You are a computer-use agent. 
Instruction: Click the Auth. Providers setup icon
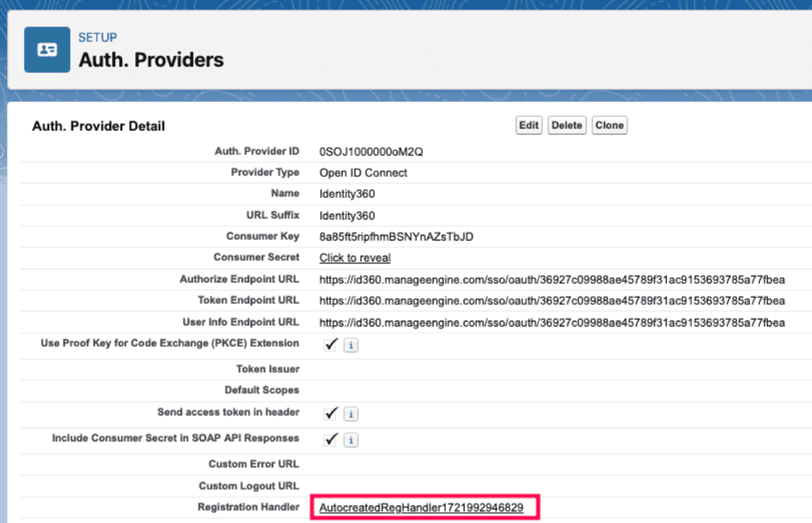coord(46,49)
